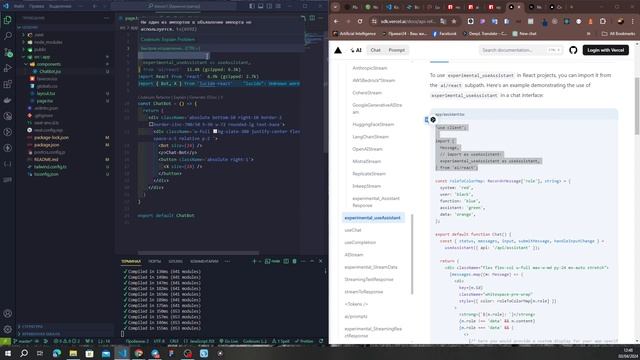Screen dimensions: 640x360
Task: Open the Accounts icon in VS Code
Action: tap(7, 313)
